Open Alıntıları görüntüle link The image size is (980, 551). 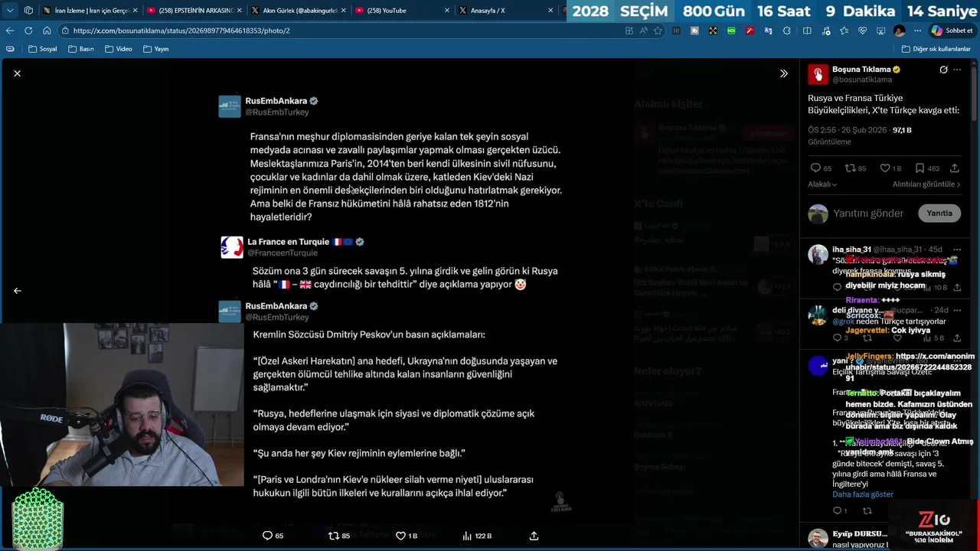926,184
